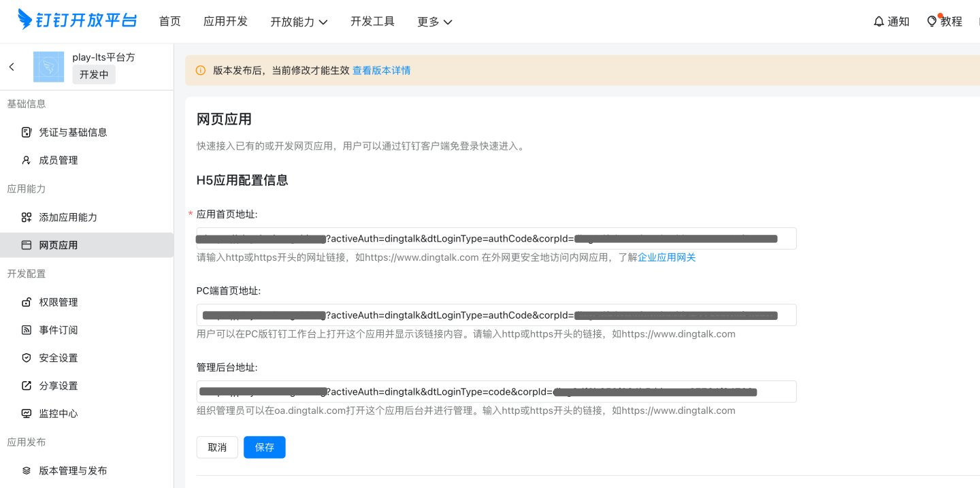980x488 pixels.
Task: Open the 应用开发 menu
Action: tap(225, 21)
